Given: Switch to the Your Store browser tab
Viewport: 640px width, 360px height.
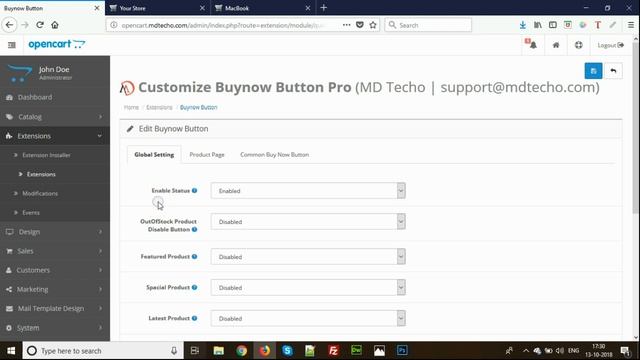Looking at the screenshot, I should [x=157, y=8].
